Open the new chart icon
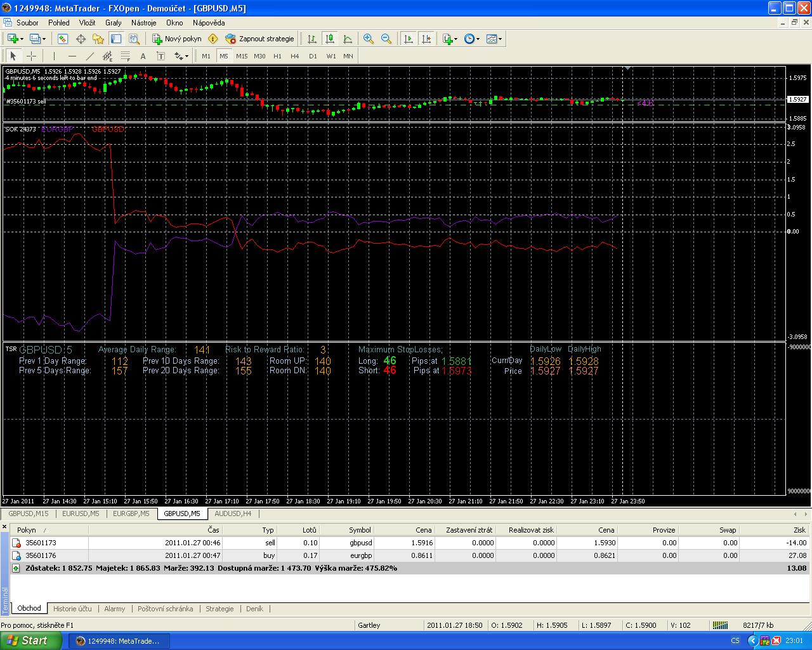The image size is (812, 650). click(x=13, y=39)
